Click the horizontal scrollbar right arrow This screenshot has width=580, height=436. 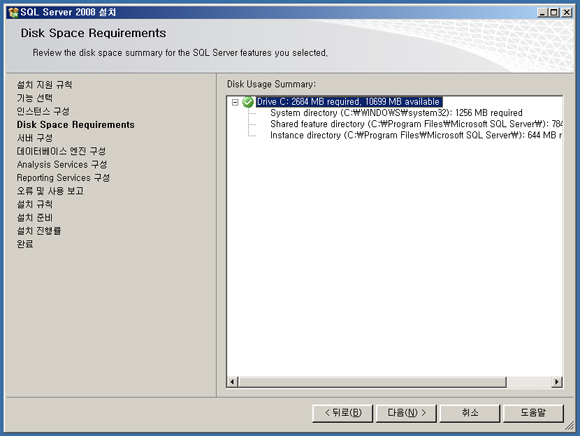coord(557,382)
